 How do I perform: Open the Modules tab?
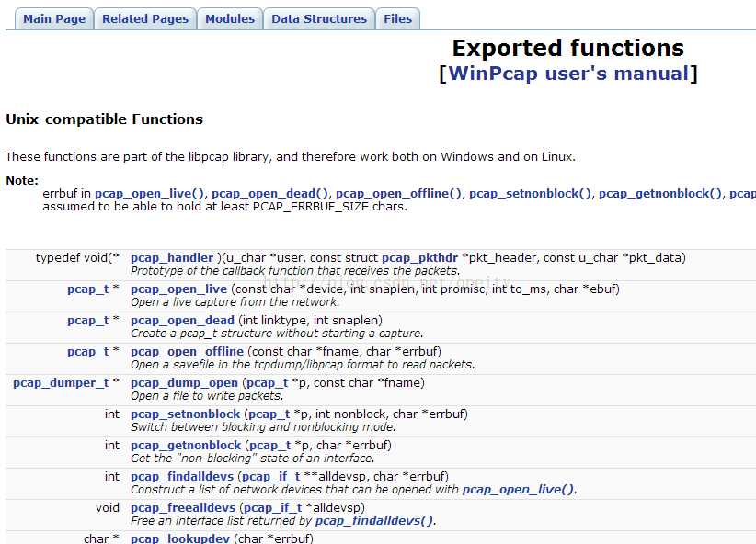pyautogui.click(x=230, y=18)
